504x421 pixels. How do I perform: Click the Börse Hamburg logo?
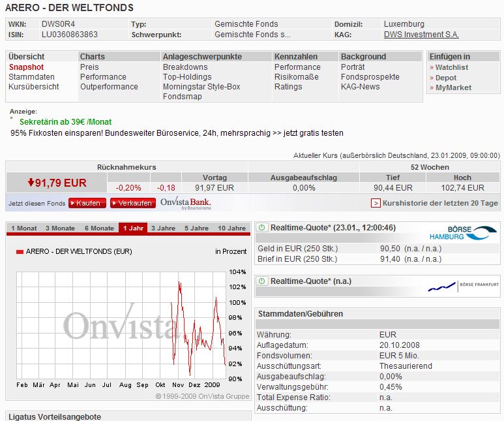tap(463, 233)
